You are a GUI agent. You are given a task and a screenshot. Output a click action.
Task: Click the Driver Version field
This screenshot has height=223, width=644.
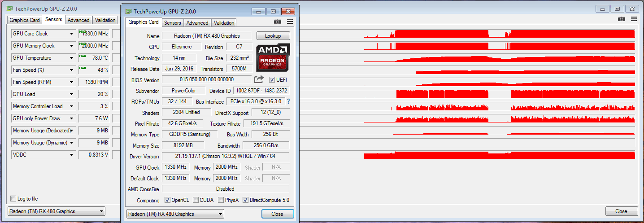226,156
